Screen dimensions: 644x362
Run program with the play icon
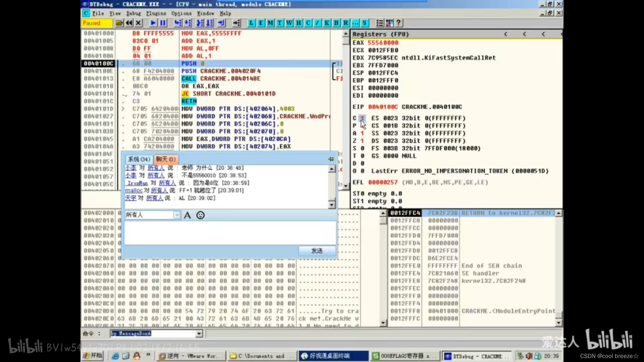pos(153,23)
